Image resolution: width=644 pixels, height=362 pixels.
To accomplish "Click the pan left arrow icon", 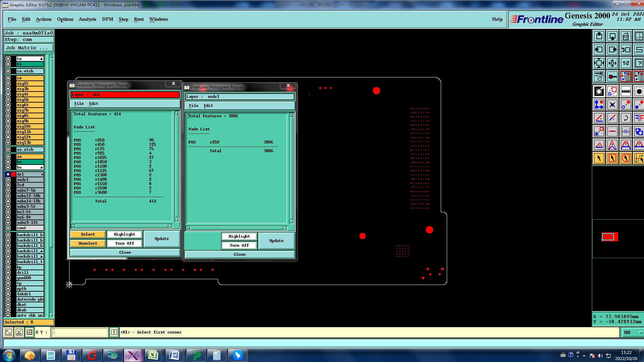I will pyautogui.click(x=599, y=50).
